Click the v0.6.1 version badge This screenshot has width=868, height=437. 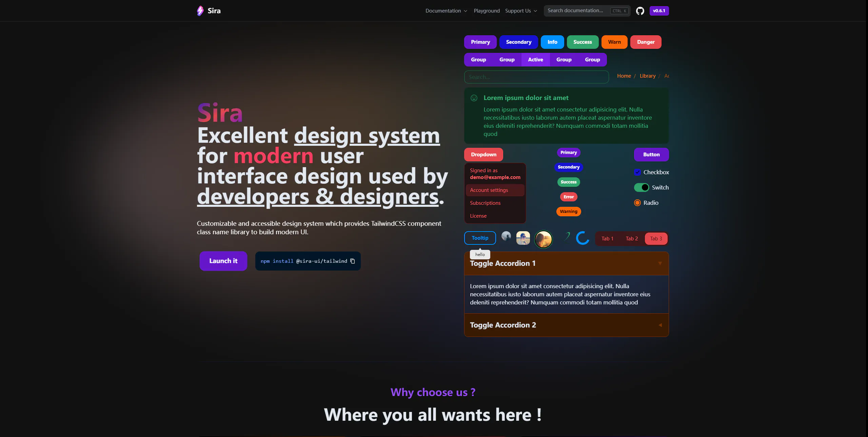tap(659, 11)
